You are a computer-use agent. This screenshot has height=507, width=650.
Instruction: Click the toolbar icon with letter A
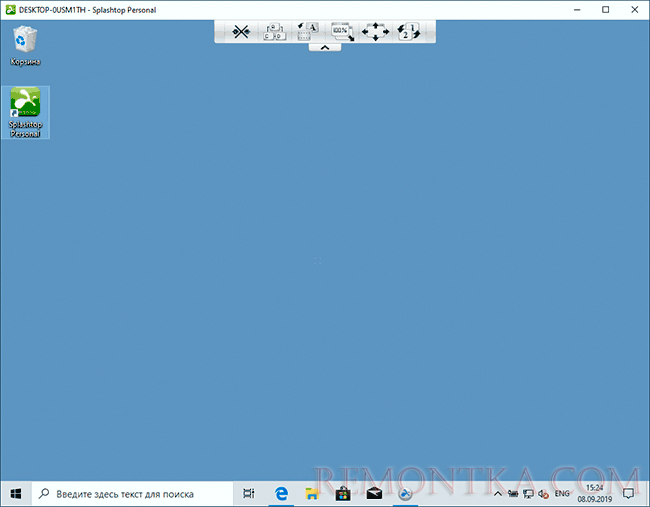[308, 32]
